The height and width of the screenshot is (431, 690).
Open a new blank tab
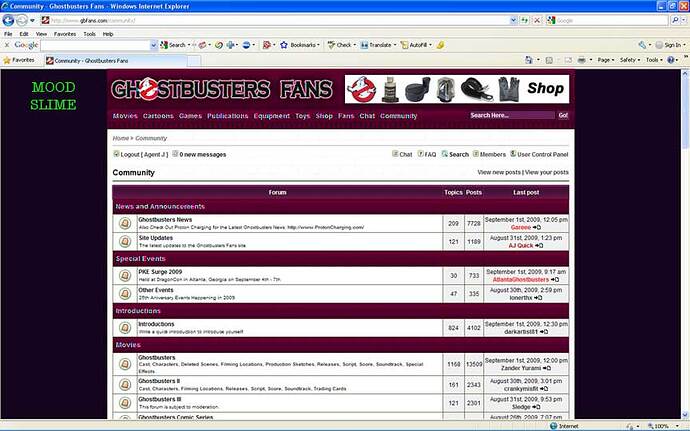coord(194,61)
